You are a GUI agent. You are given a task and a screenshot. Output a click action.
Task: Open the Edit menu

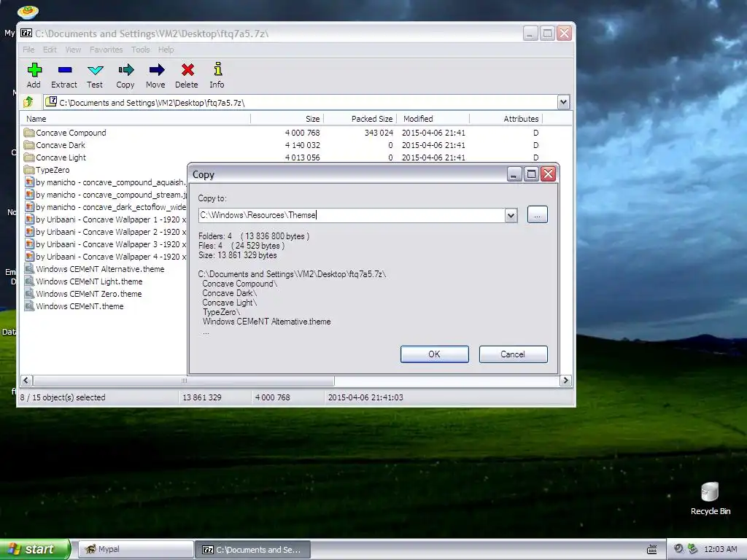(x=50, y=50)
